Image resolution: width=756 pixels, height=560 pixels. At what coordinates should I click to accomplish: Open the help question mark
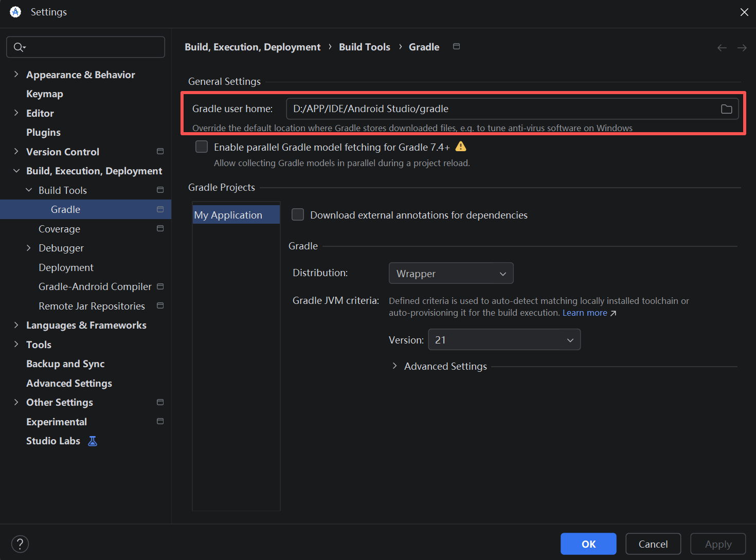[x=20, y=544]
